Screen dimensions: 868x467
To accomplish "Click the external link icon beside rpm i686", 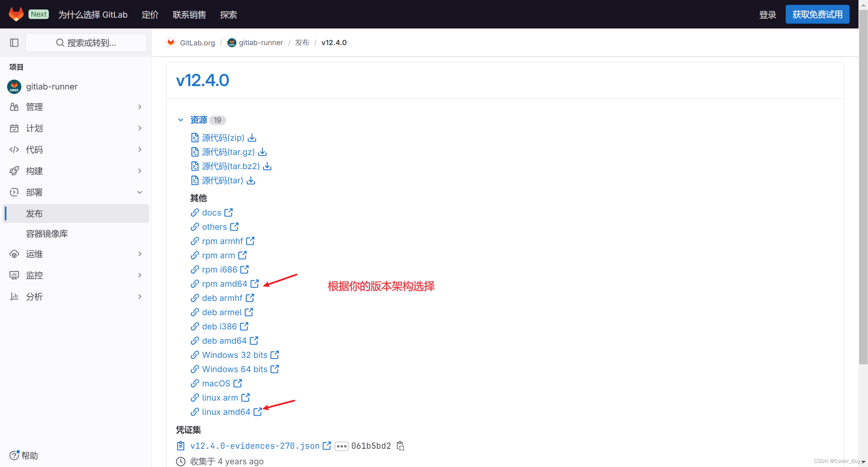I will 244,269.
